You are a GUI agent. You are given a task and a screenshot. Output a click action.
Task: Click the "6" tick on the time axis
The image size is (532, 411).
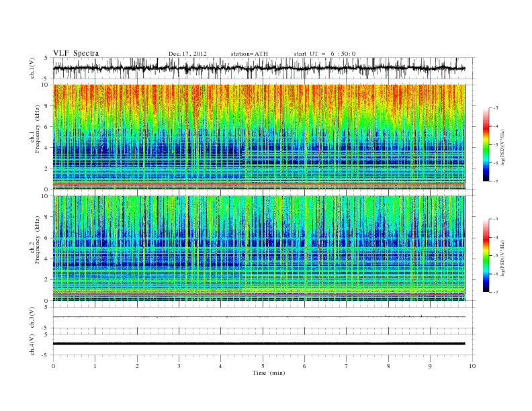click(x=304, y=366)
